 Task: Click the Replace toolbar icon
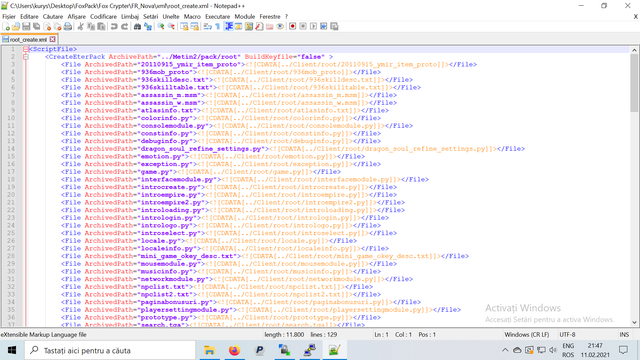click(148, 27)
